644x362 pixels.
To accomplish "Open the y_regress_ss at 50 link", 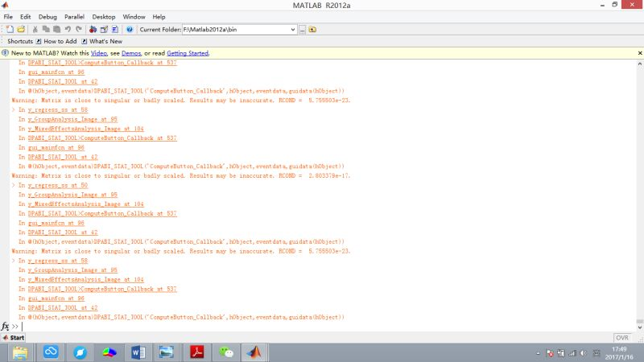I will point(58,185).
